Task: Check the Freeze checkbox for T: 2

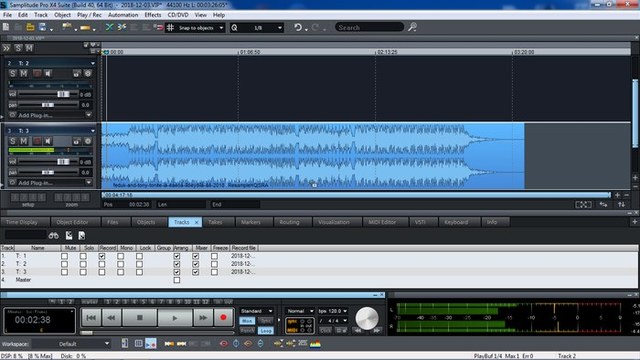Action: (x=214, y=264)
